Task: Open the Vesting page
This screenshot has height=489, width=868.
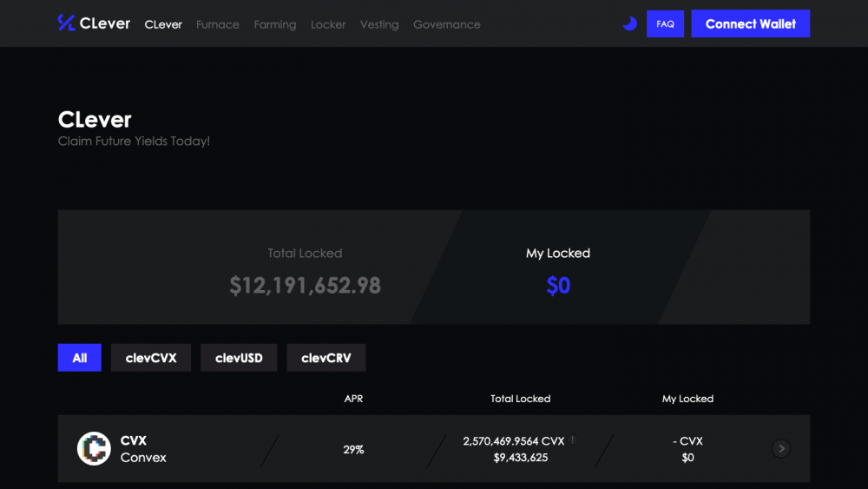Action: click(379, 24)
